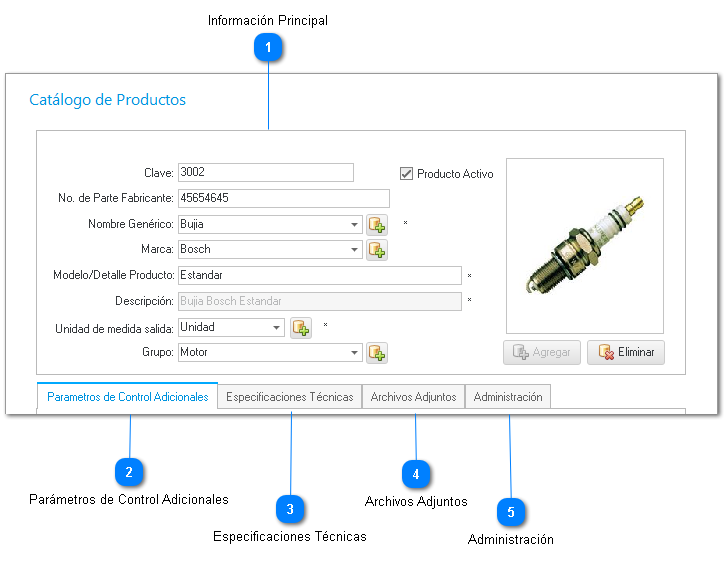Expand the Nombre Genérico dropdown
This screenshot has width=727, height=563.
click(x=354, y=225)
